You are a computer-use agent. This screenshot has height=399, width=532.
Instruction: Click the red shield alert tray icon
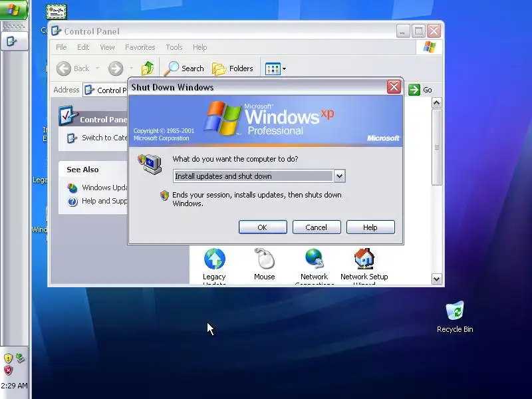click(x=8, y=370)
